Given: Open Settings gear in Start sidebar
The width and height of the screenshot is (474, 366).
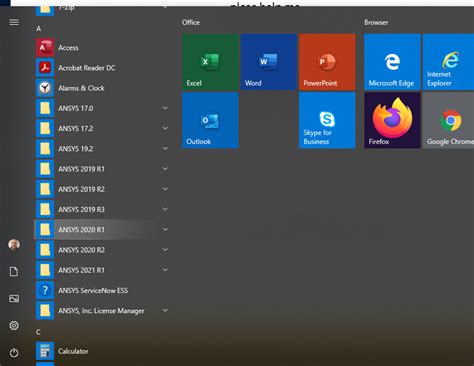Looking at the screenshot, I should pos(14,325).
